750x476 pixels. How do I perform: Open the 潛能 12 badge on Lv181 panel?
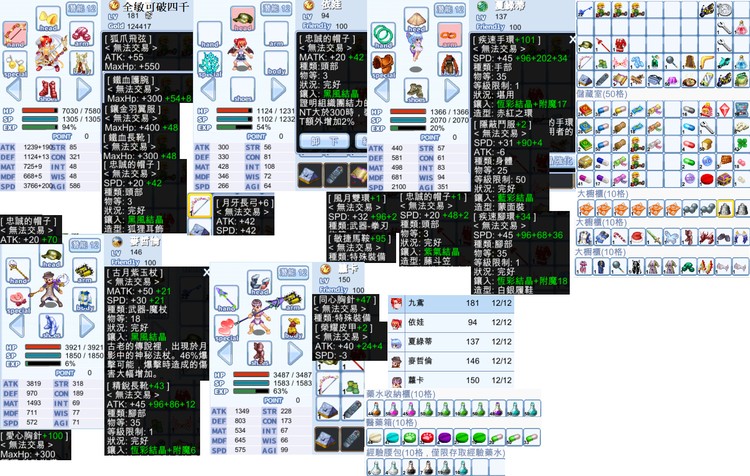82,9
